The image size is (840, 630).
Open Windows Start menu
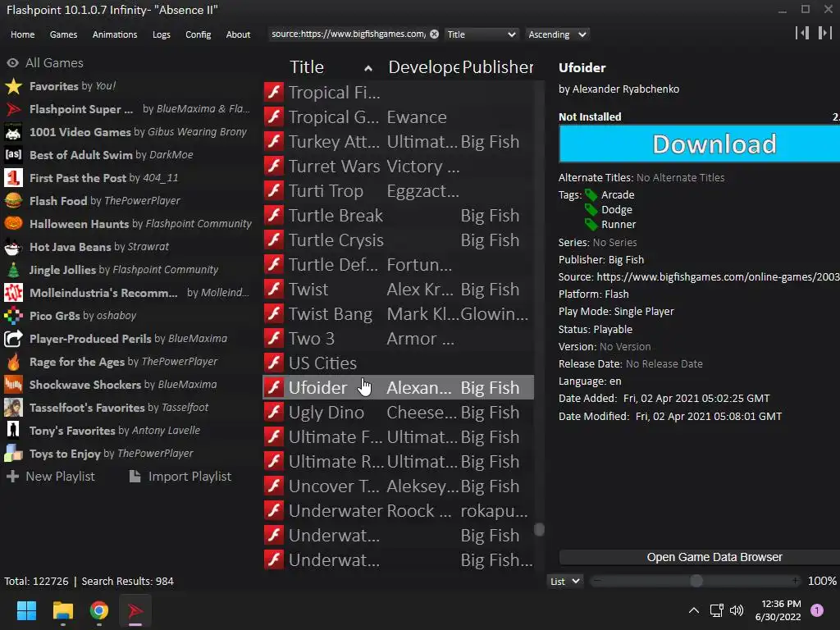[x=26, y=610]
